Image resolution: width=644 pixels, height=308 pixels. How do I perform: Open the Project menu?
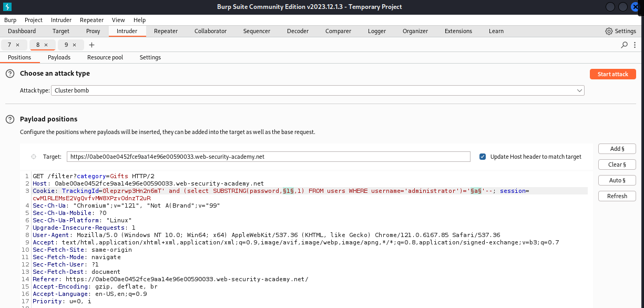click(x=34, y=20)
